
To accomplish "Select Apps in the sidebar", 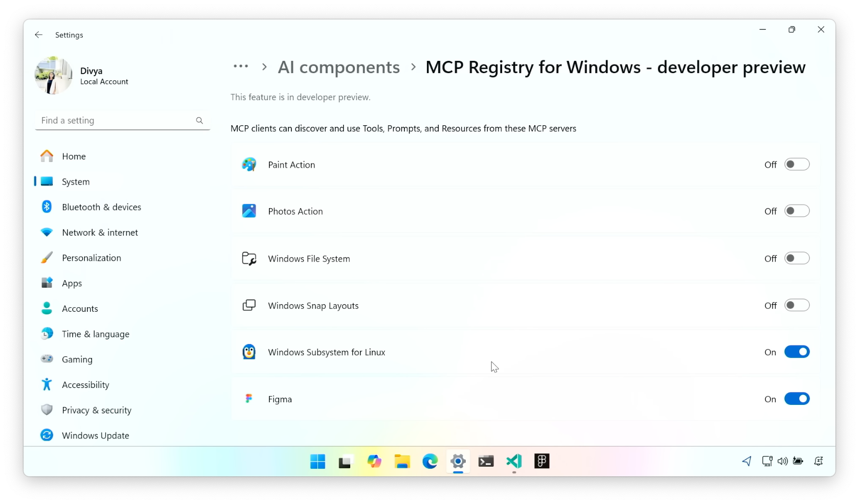I will 123,283.
